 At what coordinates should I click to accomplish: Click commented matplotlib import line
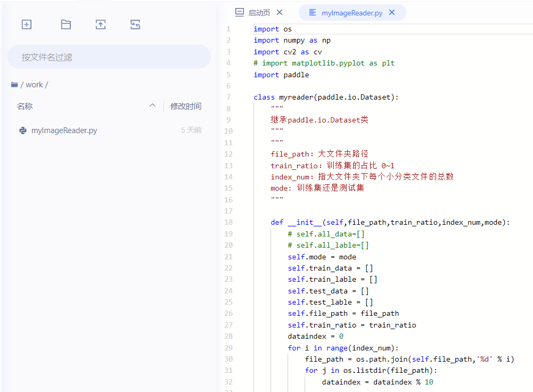coord(324,63)
